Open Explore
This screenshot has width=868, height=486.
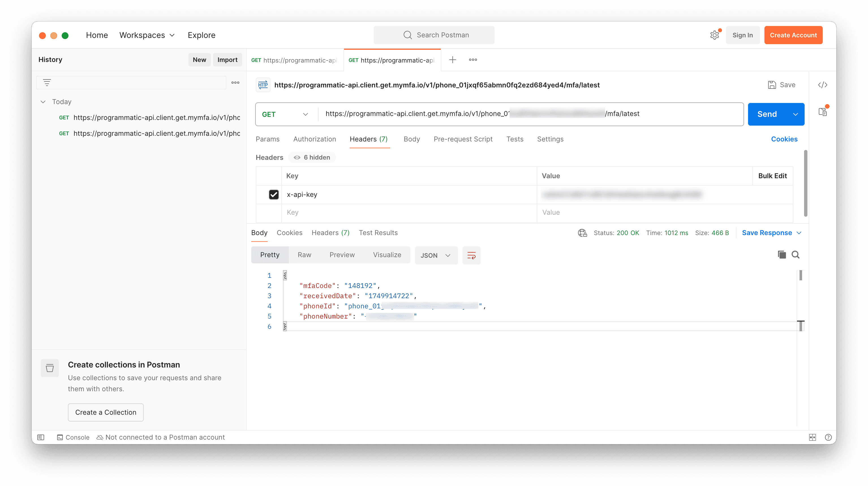tap(201, 35)
